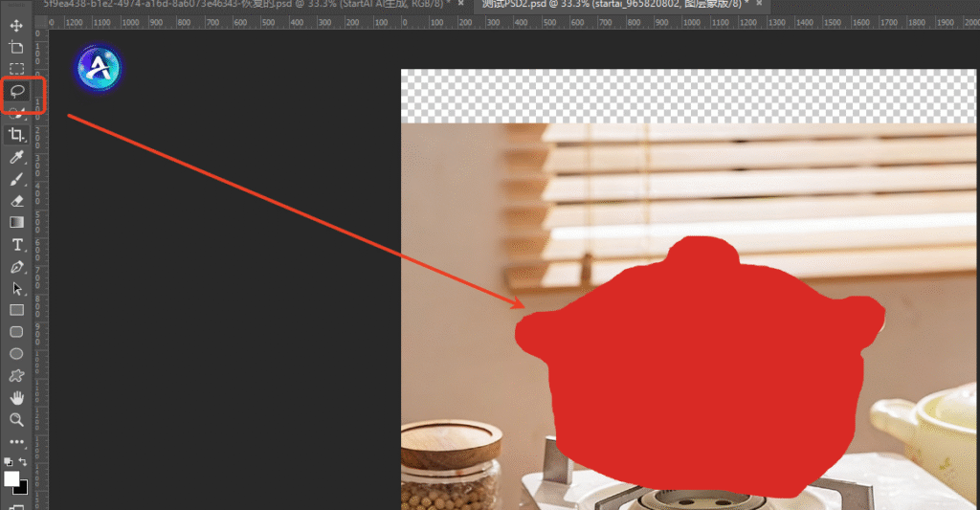This screenshot has width=980, height=510.
Task: Select the Artboard tool
Action: point(16,47)
